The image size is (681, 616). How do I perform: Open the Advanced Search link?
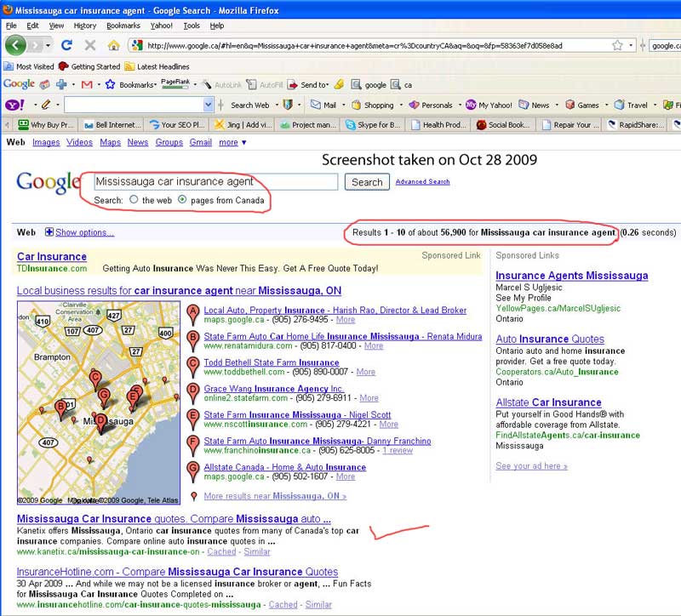click(422, 182)
